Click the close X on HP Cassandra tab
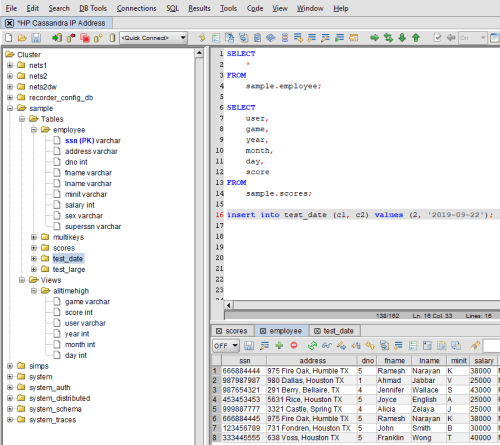This screenshot has width=500, height=445. (10, 23)
